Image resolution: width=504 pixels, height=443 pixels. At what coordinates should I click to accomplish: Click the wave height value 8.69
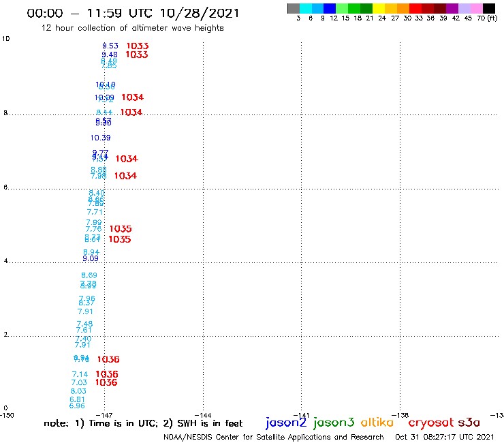coord(89,275)
